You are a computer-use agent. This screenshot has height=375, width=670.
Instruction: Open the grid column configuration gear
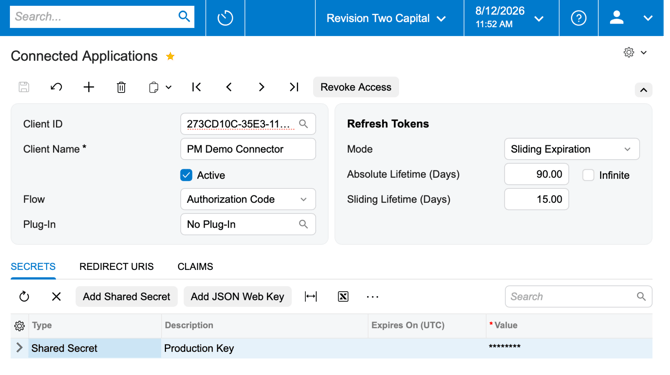point(19,326)
